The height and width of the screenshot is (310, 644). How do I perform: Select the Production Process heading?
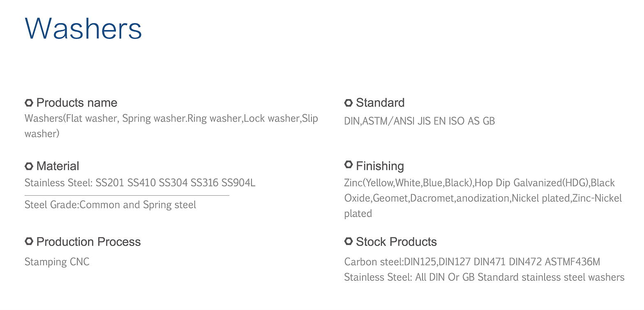pos(88,242)
